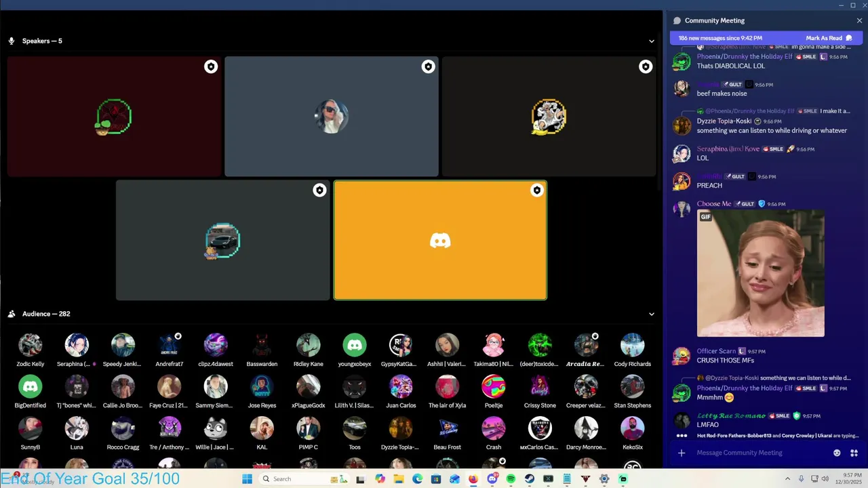Click Cody Richards in the audience
868x488 pixels.
tap(633, 350)
